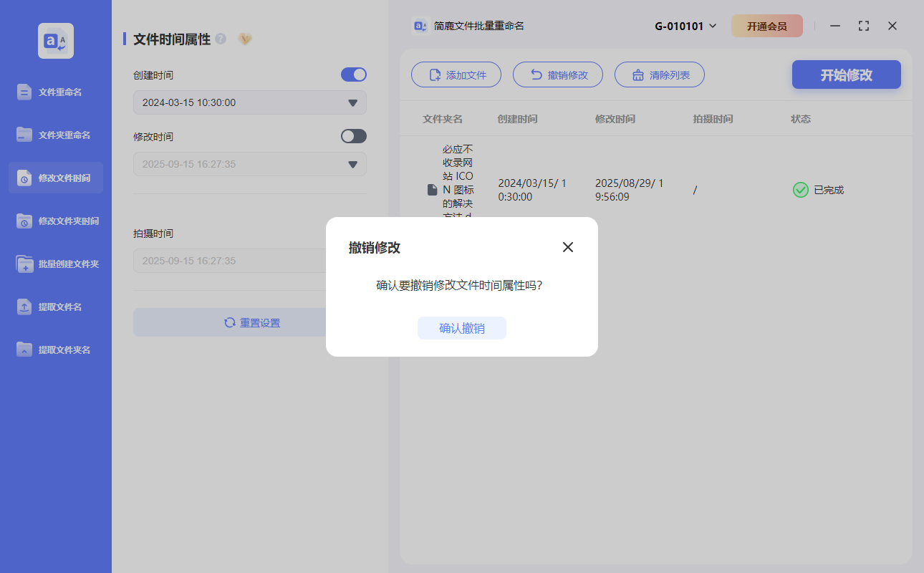
Task: Enable the 修改时间 toggle switch
Action: pos(353,136)
